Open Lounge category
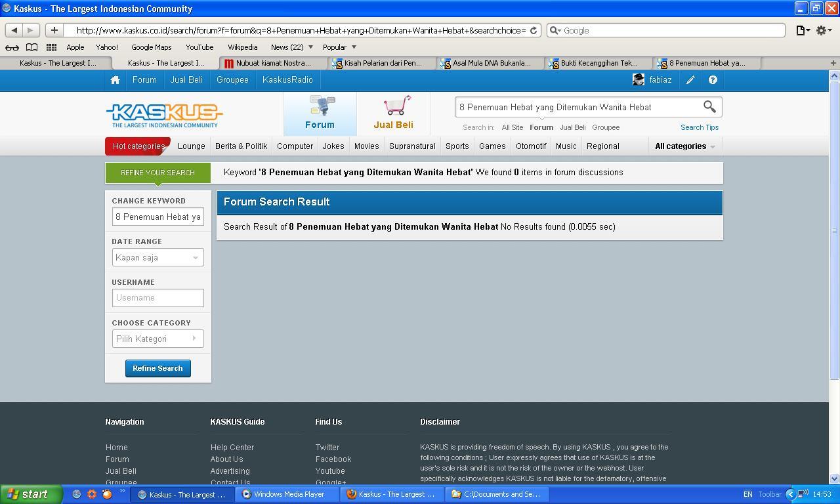840x504 pixels. tap(192, 146)
